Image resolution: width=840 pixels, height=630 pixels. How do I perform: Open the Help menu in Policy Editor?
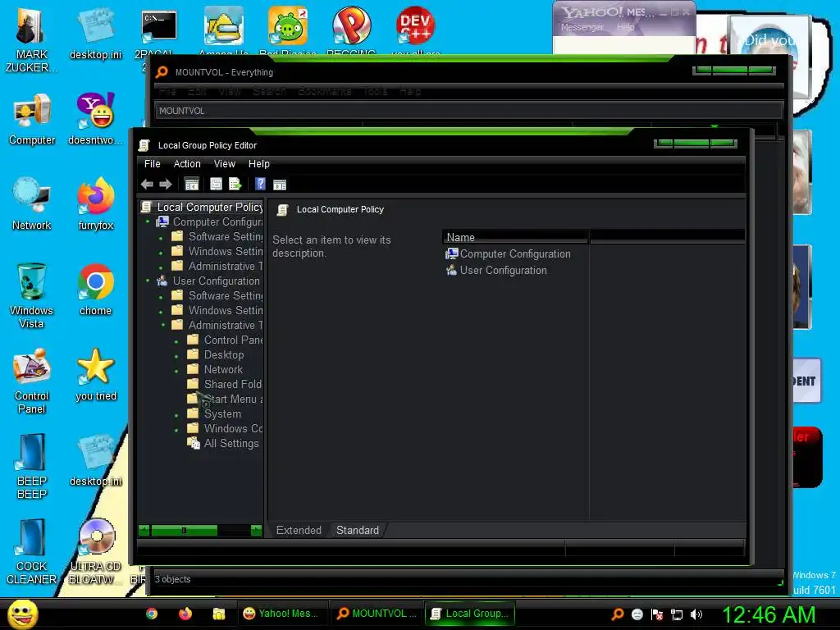point(258,164)
